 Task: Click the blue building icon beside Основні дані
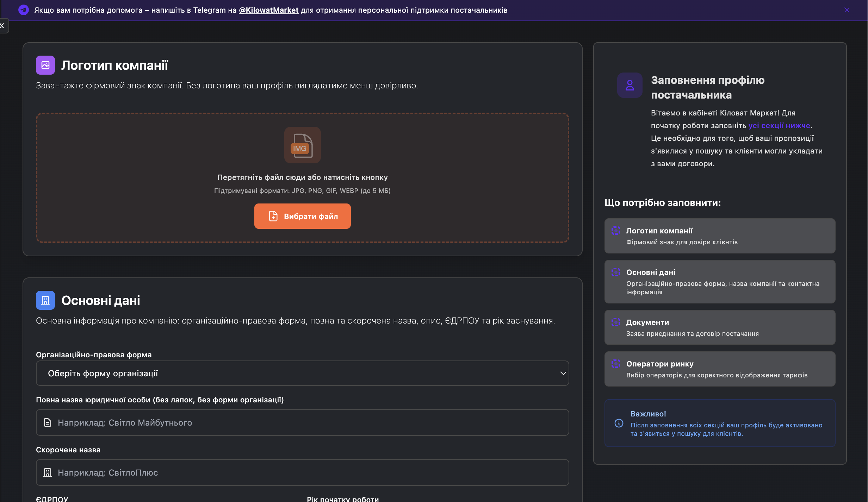(45, 300)
